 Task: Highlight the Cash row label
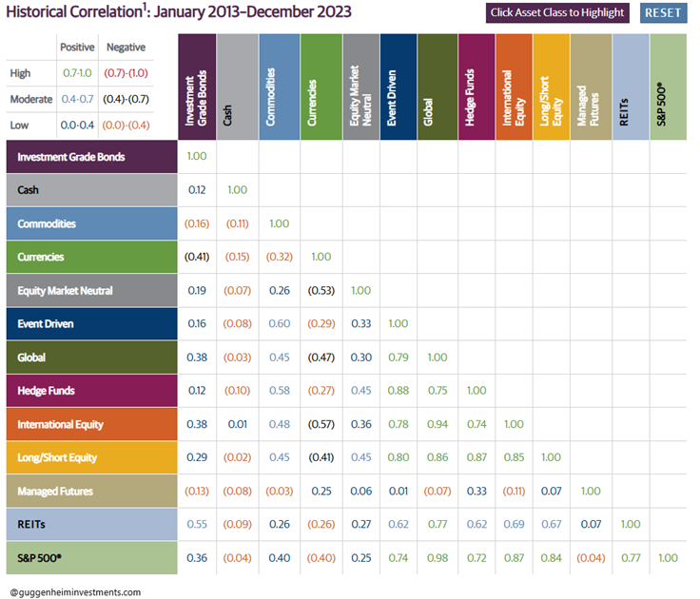coord(91,190)
